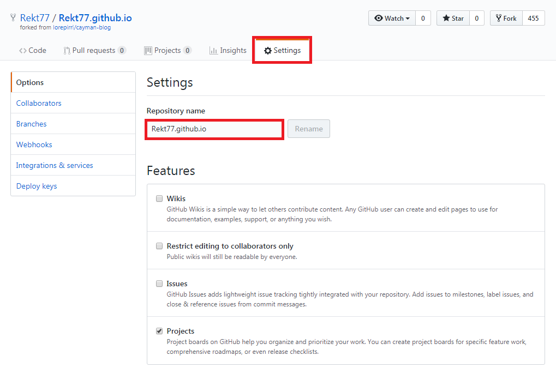Click the Rename button
556x392 pixels.
[309, 129]
